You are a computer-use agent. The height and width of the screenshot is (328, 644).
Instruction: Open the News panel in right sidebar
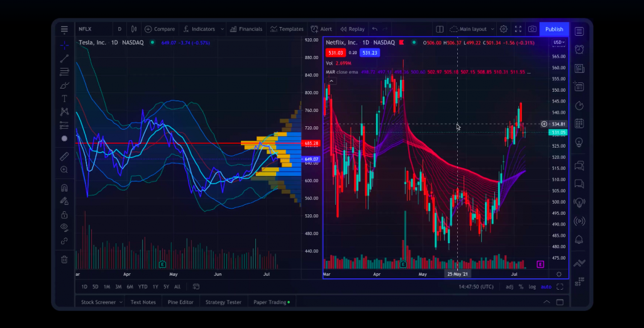coord(579,68)
